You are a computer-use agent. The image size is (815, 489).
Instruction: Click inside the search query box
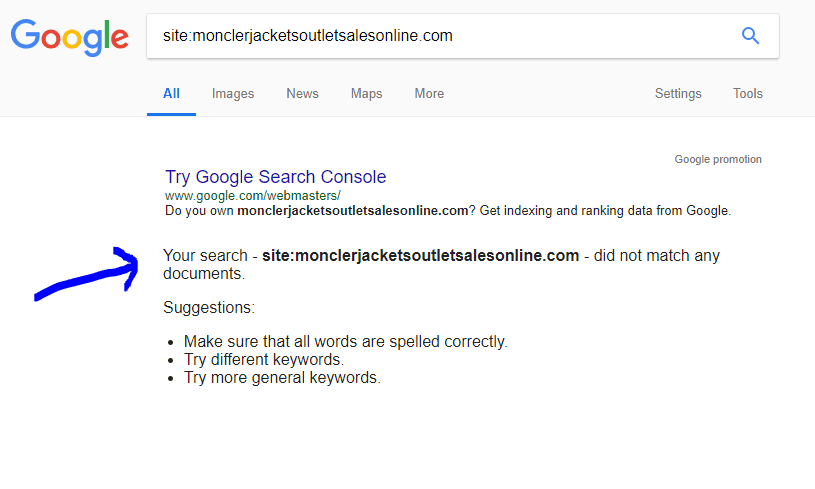440,36
